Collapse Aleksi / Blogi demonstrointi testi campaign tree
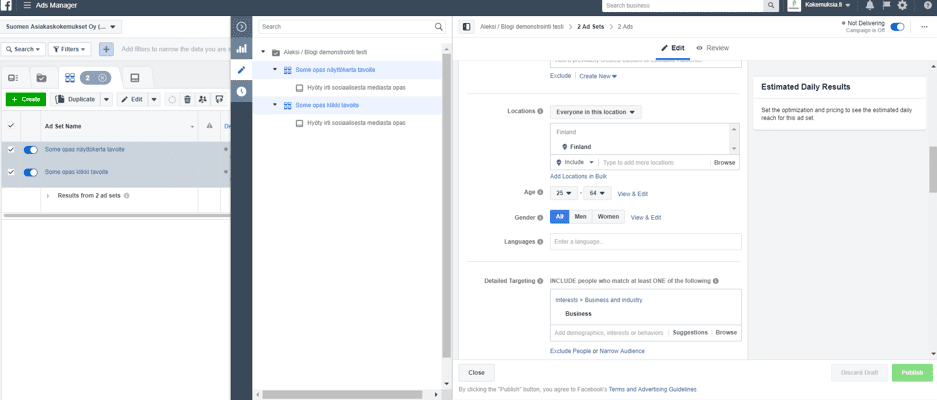Screen dimensions: 937x400 point(263,52)
